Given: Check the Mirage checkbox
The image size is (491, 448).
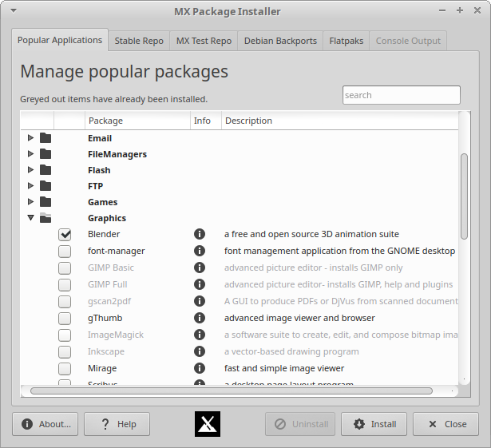Looking at the screenshot, I should (65, 369).
